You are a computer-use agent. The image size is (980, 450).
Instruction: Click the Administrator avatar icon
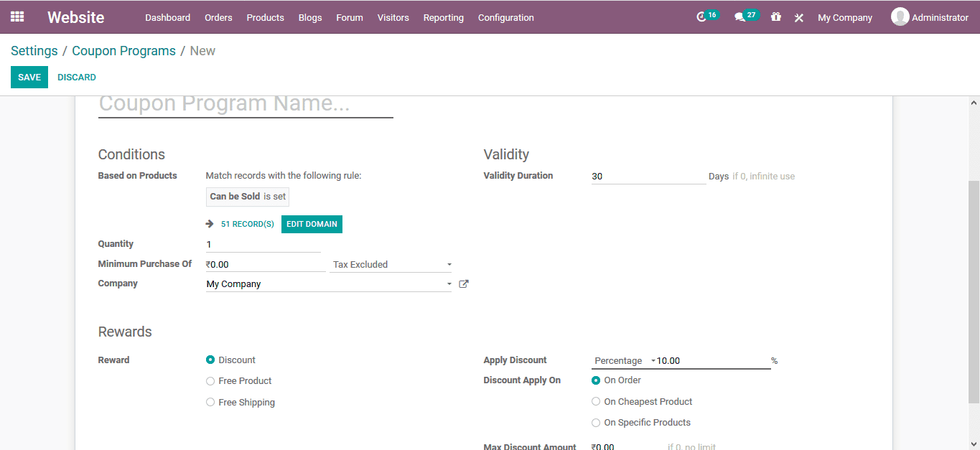pos(900,16)
